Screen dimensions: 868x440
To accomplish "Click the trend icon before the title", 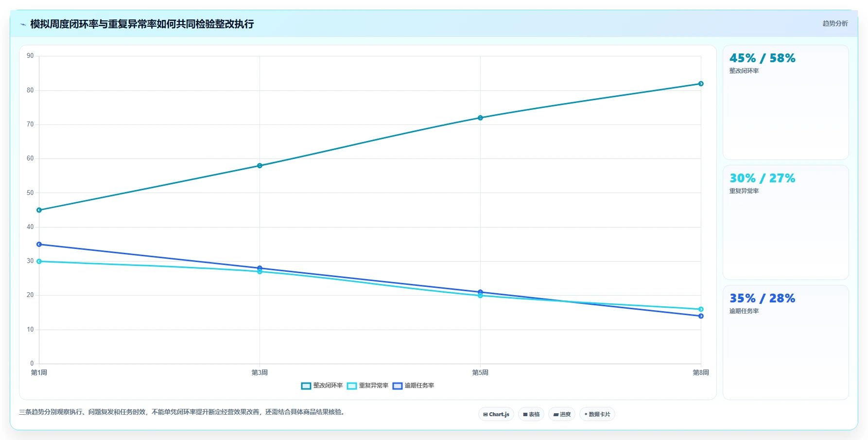I will click(23, 24).
